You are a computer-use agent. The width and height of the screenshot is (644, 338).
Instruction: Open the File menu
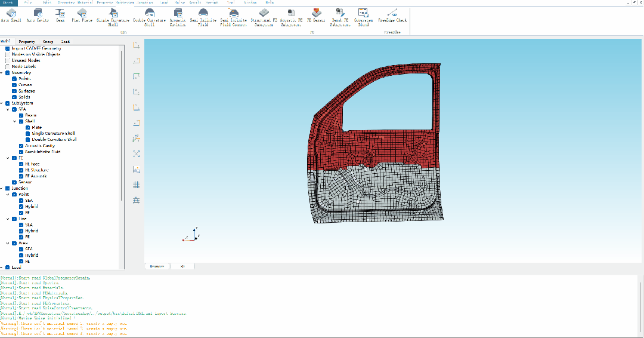click(29, 2)
